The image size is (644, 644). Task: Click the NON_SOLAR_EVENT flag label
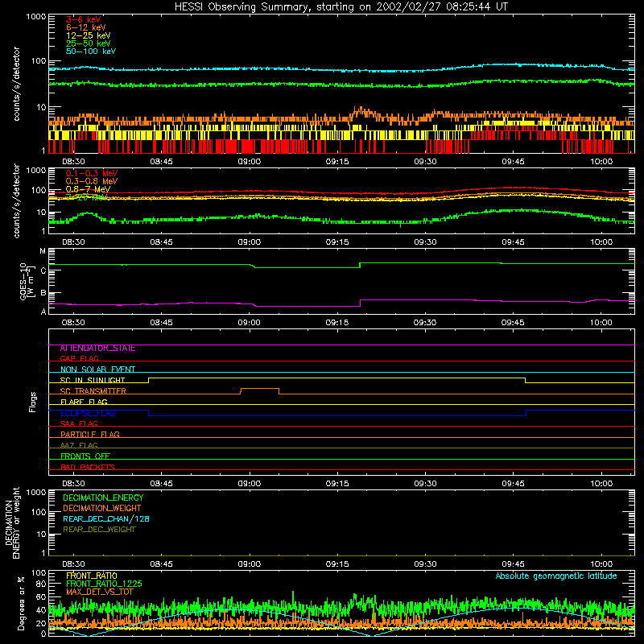[x=97, y=369]
